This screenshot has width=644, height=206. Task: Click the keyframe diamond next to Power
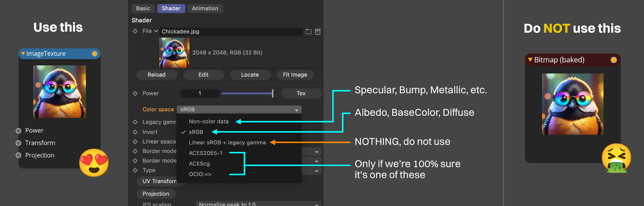(135, 93)
